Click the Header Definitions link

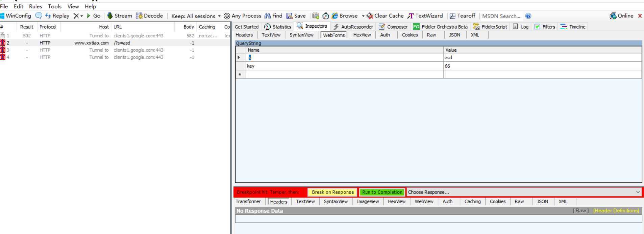click(x=616, y=211)
